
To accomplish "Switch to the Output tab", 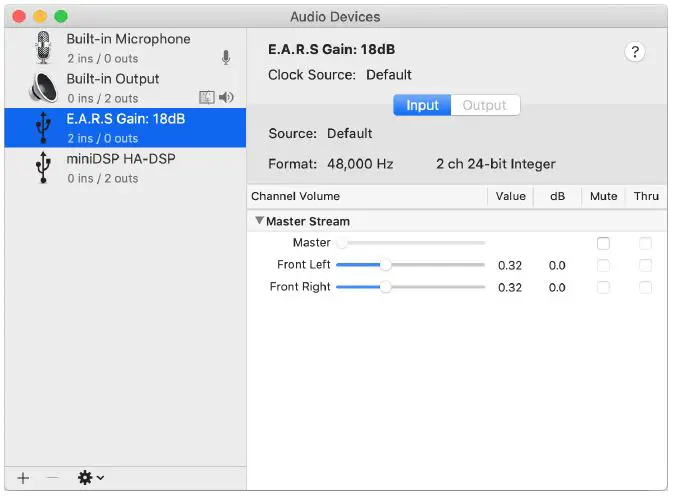I will coord(485,105).
